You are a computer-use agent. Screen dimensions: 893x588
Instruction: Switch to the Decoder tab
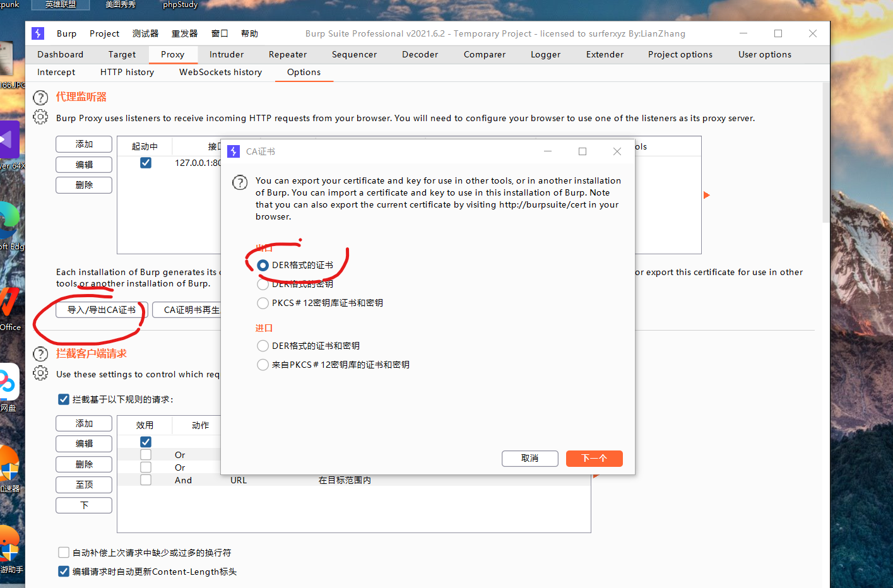pyautogui.click(x=420, y=54)
